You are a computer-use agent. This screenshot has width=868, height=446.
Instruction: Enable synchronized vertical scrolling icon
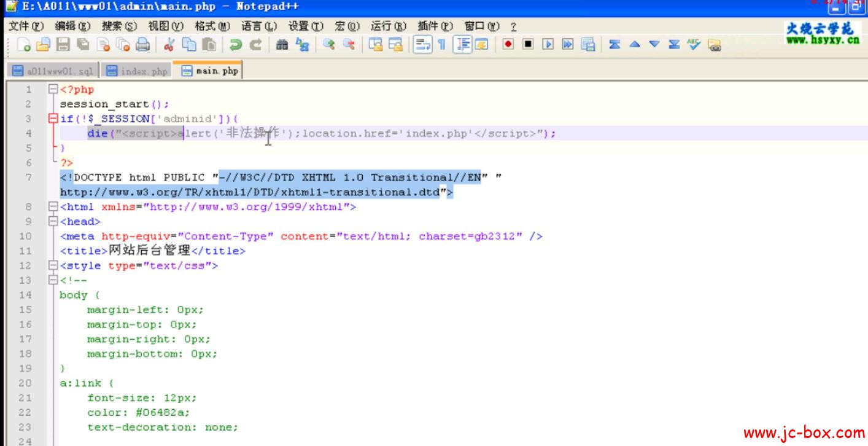tap(375, 45)
